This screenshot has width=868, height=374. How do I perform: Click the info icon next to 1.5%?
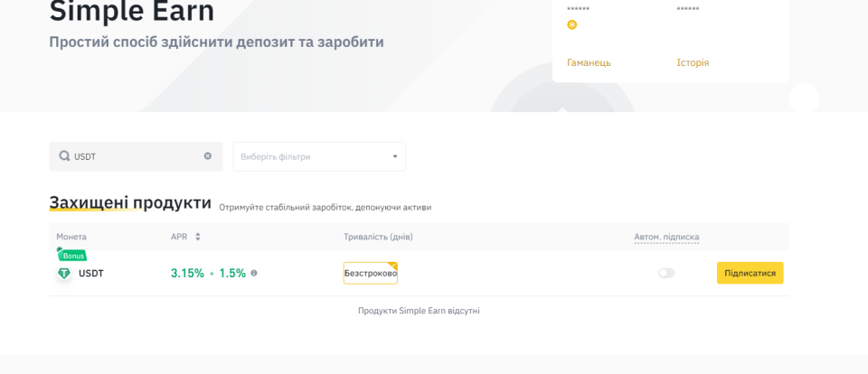pos(254,273)
